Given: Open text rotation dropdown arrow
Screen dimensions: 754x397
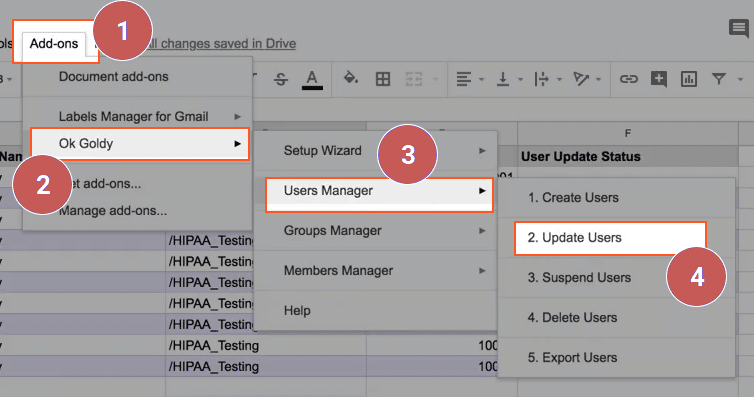Looking at the screenshot, I should pos(599,79).
